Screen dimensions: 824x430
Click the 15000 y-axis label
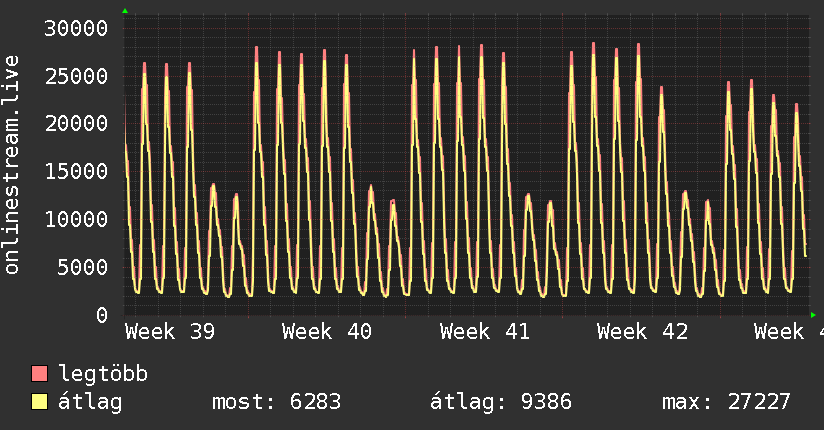pyautogui.click(x=76, y=171)
